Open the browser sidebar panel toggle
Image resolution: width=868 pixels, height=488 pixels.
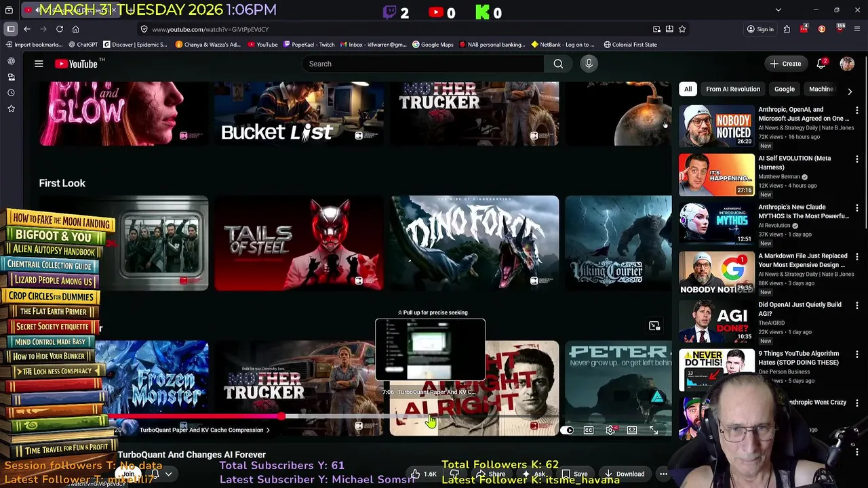tap(11, 29)
